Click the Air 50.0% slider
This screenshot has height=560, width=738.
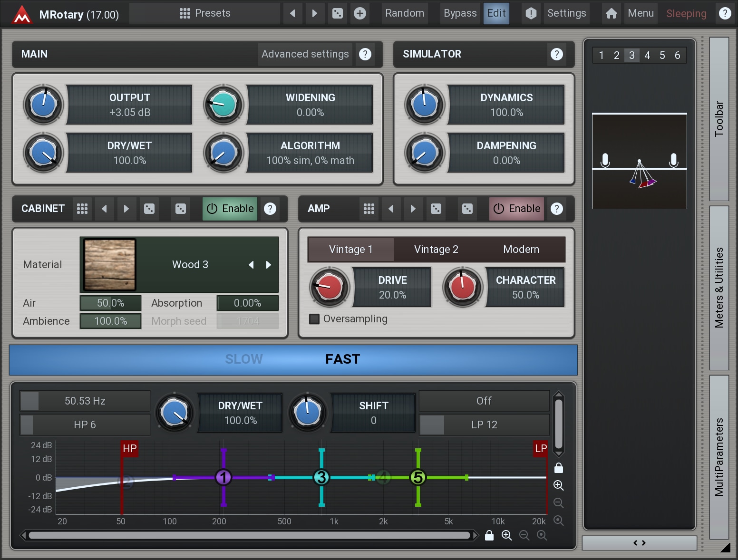click(x=110, y=303)
